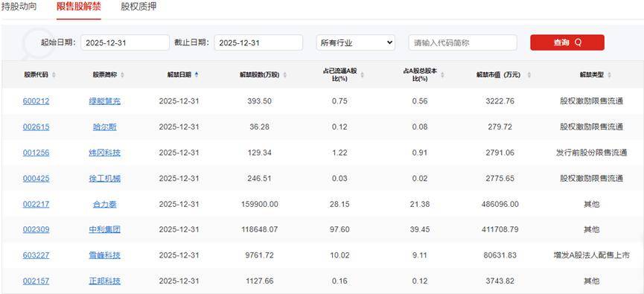Click the 28.15 percentage in 合力泰 row

[339, 204]
